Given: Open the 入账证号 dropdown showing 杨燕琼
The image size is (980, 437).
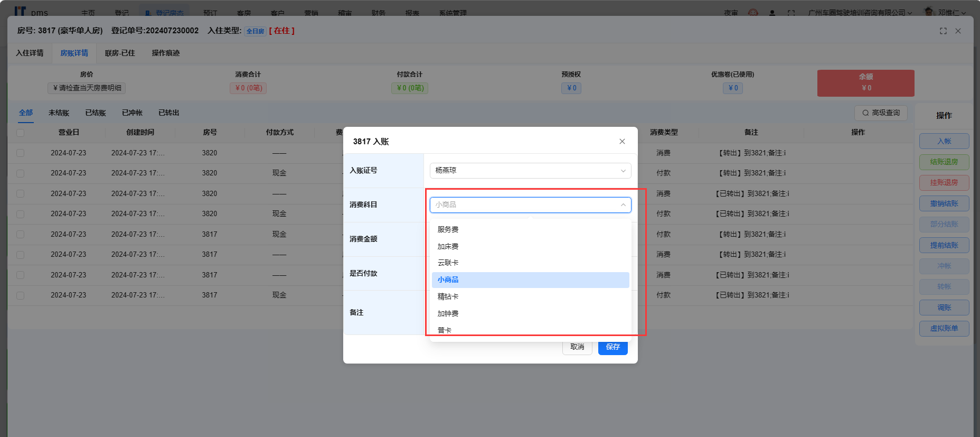Looking at the screenshot, I should point(530,171).
